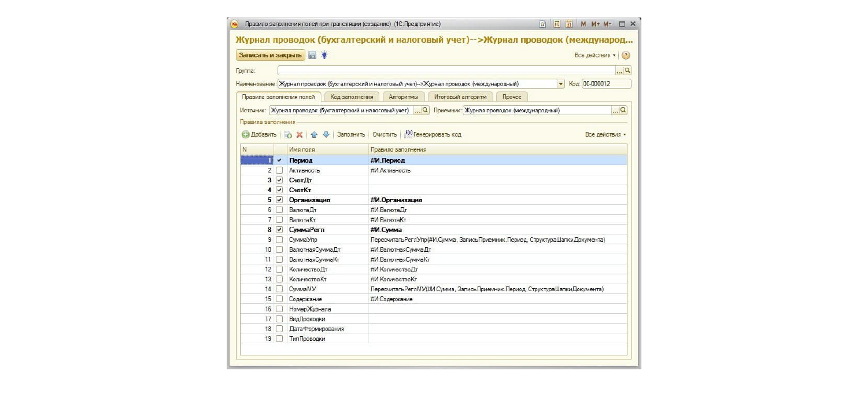Move the row up with the blue arrow
Viewport: 868px width, 393px height.
(314, 135)
